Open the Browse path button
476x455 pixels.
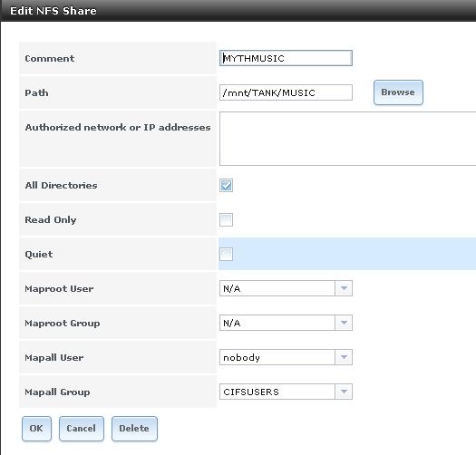point(398,92)
